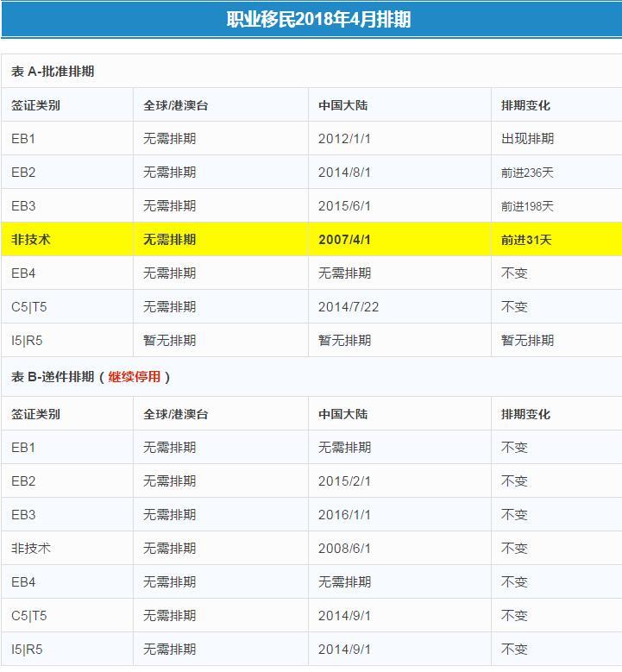Click the highlighted date 2007/4/1

(344, 239)
